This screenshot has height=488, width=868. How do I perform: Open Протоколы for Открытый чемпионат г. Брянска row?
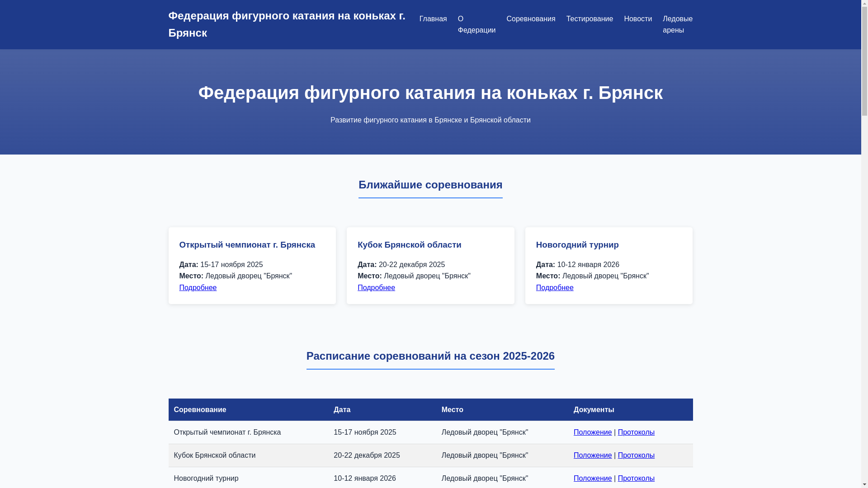pos(636,432)
